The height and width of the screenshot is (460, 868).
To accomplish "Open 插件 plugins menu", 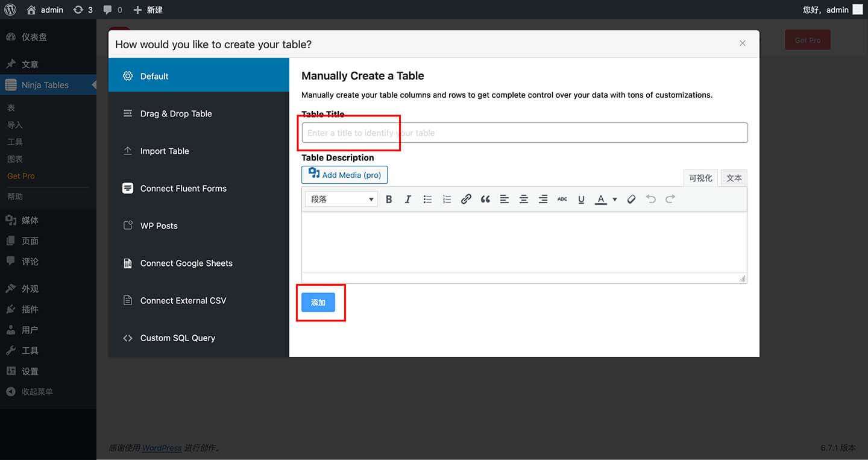I will pyautogui.click(x=48, y=309).
